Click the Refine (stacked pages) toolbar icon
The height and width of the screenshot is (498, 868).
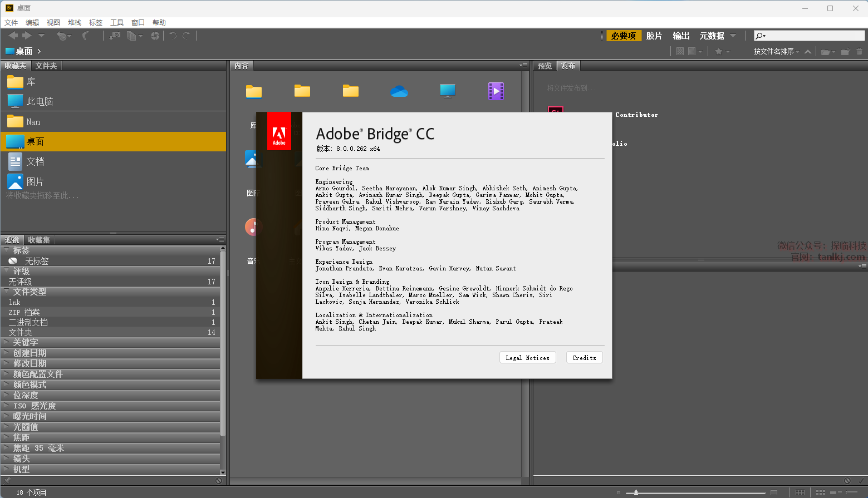(132, 36)
